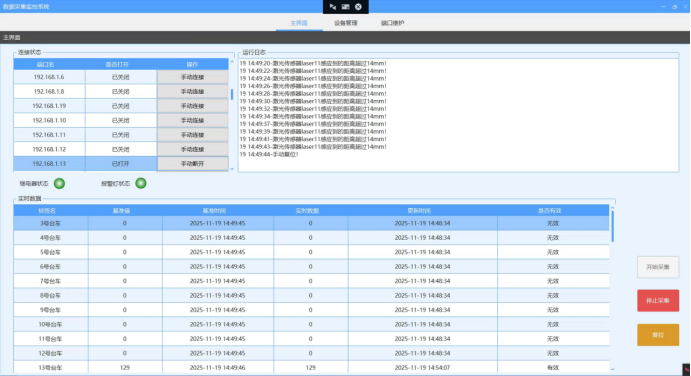Image resolution: width=691 pixels, height=376 pixels.
Task: Click 手动连接 for 192.168.1.10
Action: tap(193, 120)
